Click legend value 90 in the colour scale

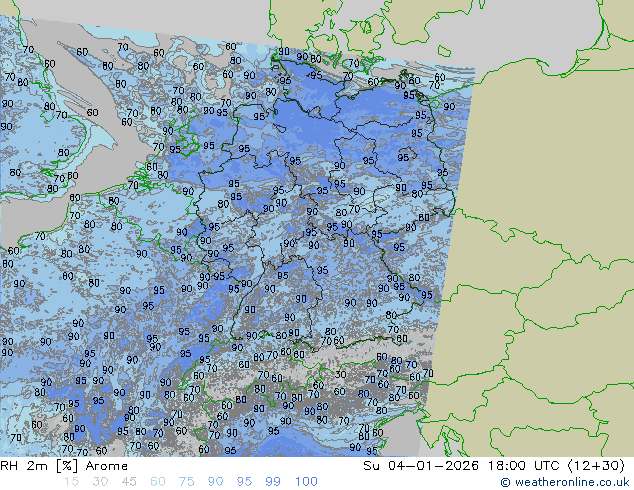point(215,482)
